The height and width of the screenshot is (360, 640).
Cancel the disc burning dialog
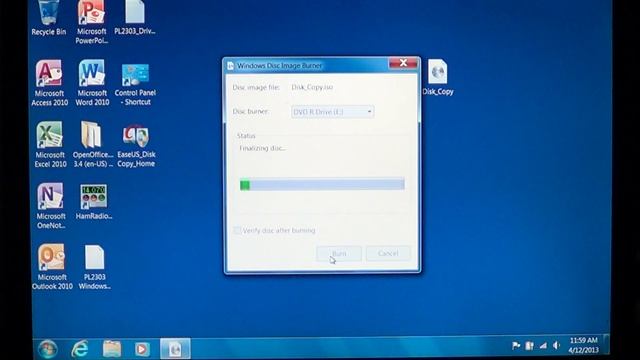[388, 253]
